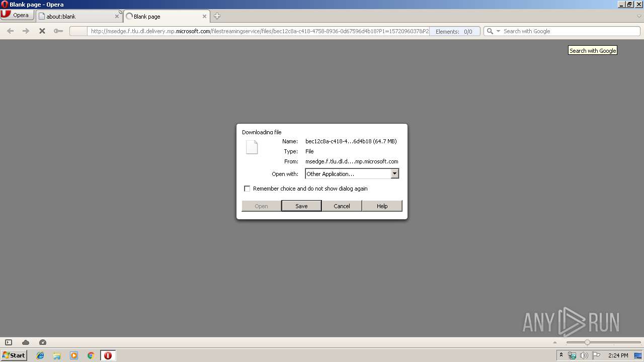Toggle Opera Turbo gauge icon
644x362 pixels.
(x=43, y=342)
